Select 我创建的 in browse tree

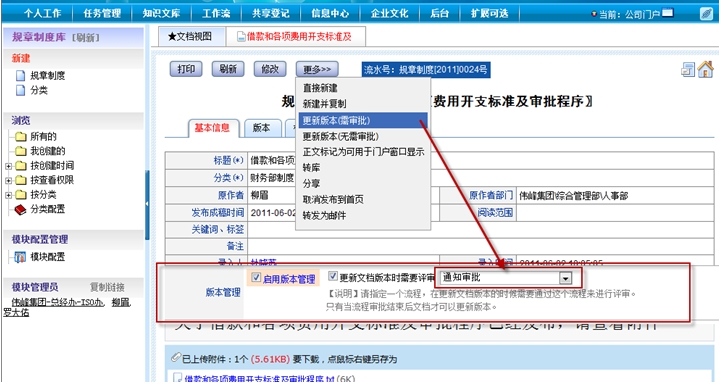[48, 151]
